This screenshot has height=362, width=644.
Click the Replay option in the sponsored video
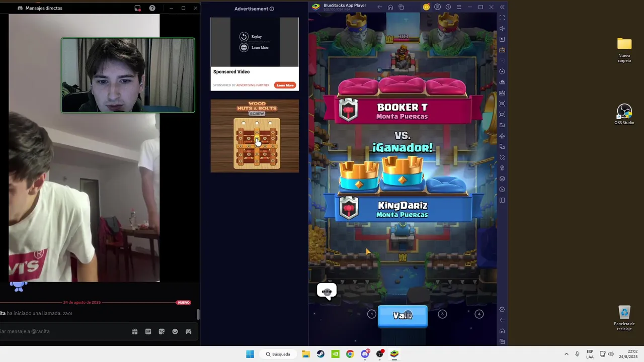point(251,37)
